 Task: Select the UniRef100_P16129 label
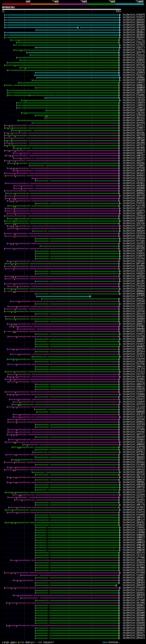(x=134, y=98)
